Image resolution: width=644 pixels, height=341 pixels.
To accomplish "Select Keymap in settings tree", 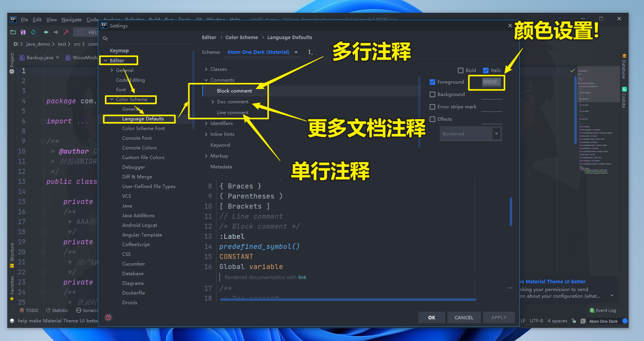I will (x=119, y=51).
